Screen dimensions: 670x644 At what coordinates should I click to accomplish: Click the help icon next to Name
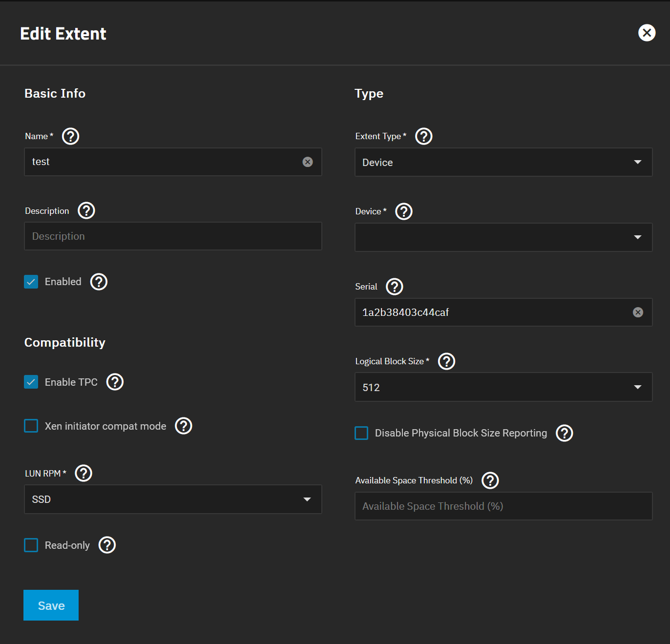tap(71, 136)
